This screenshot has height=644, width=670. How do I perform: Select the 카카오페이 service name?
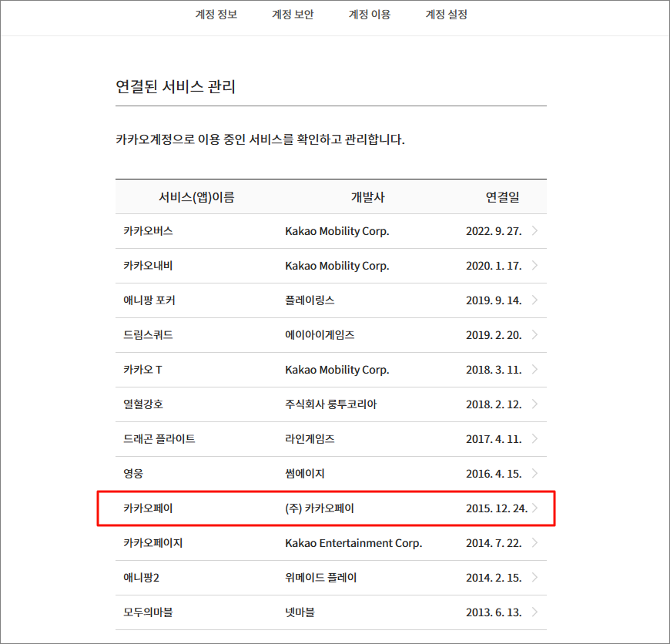pyautogui.click(x=149, y=508)
